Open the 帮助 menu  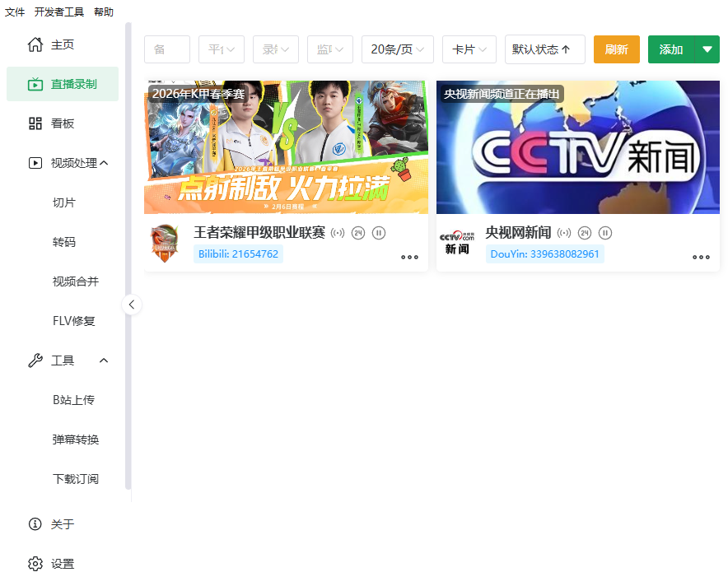(104, 12)
